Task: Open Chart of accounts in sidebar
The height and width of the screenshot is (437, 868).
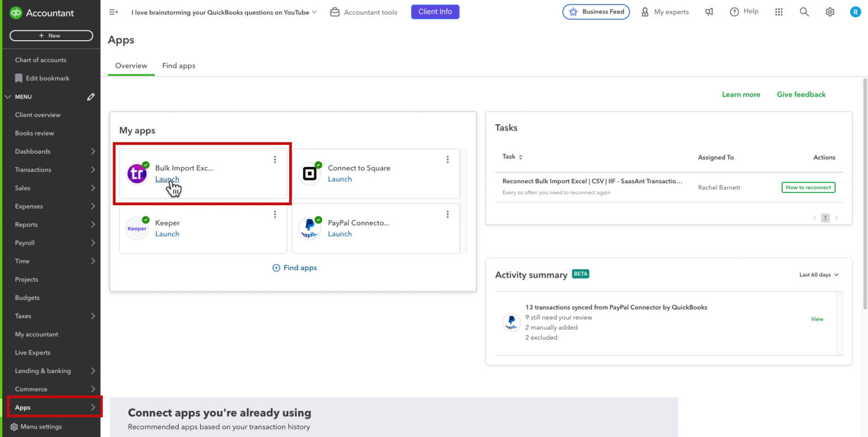Action: coord(41,60)
